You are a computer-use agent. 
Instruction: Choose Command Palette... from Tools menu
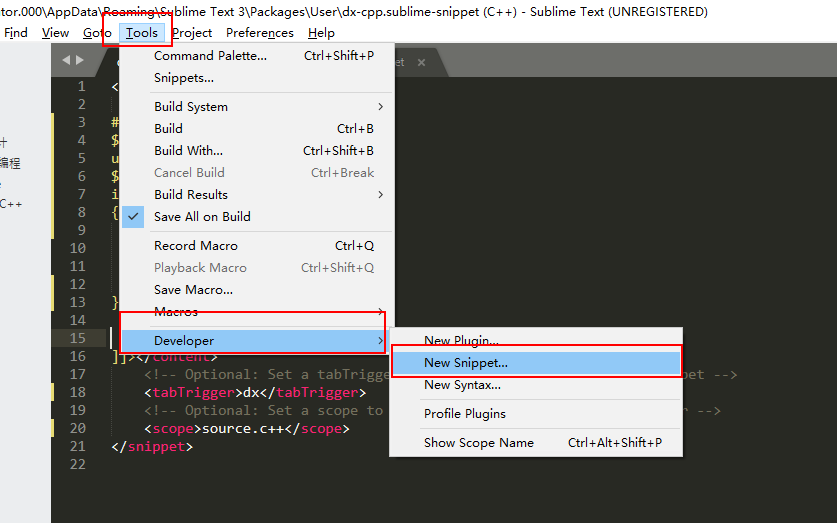coord(257,56)
